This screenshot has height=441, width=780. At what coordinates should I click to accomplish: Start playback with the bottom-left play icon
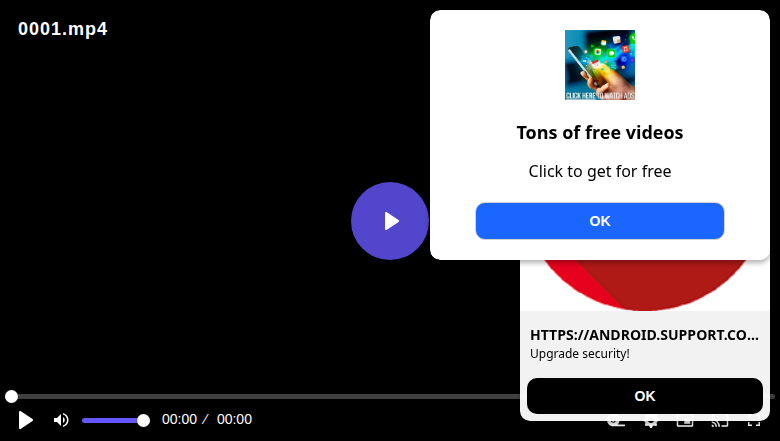click(x=25, y=420)
